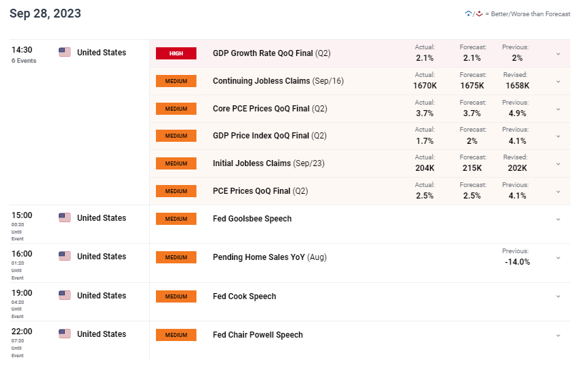Click the US flag for 16:00 event
The width and height of the screenshot is (588, 366).
click(x=65, y=256)
